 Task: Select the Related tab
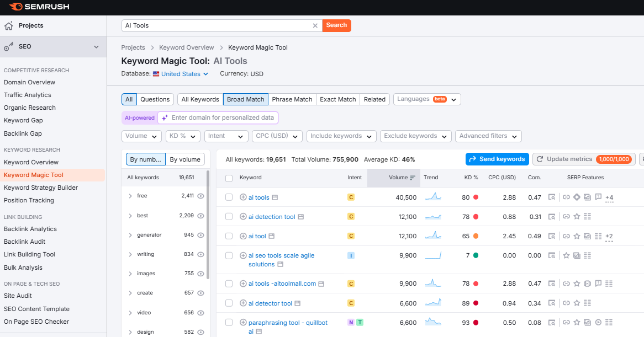[x=374, y=99]
